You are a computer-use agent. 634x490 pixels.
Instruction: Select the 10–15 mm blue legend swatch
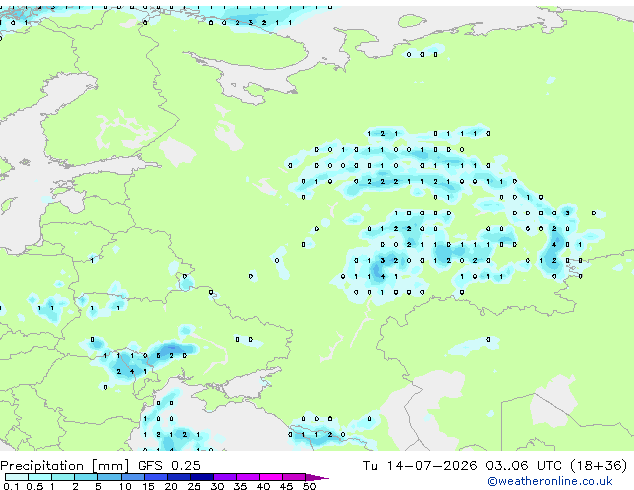click(x=133, y=477)
